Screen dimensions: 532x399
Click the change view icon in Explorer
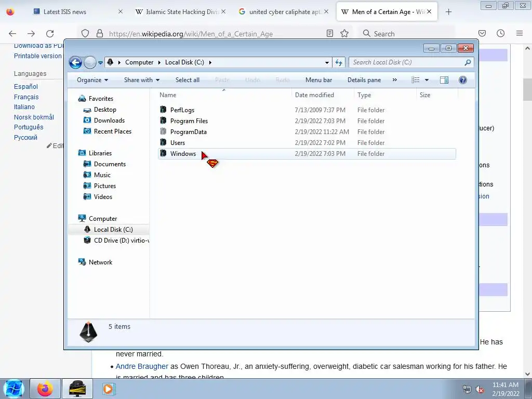(415, 80)
